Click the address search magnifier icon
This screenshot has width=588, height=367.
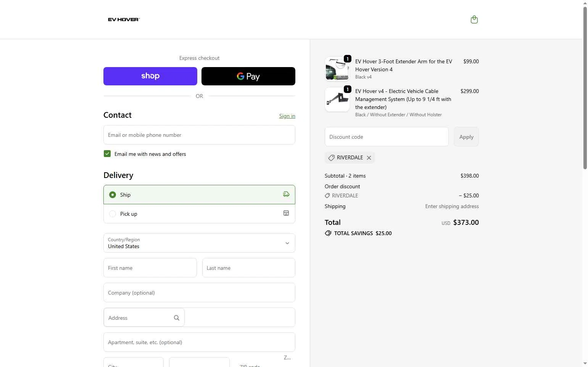(177, 318)
